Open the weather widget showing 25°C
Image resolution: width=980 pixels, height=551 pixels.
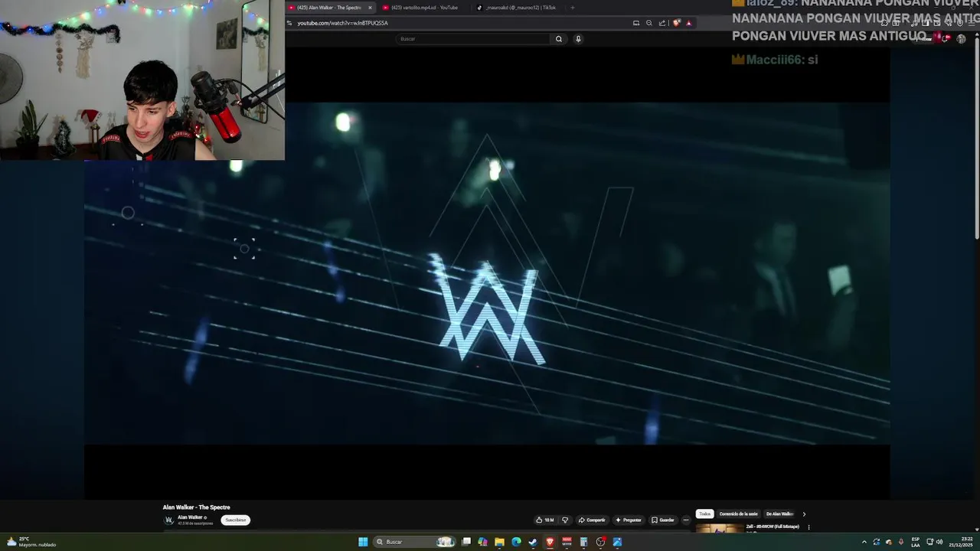[x=31, y=542]
